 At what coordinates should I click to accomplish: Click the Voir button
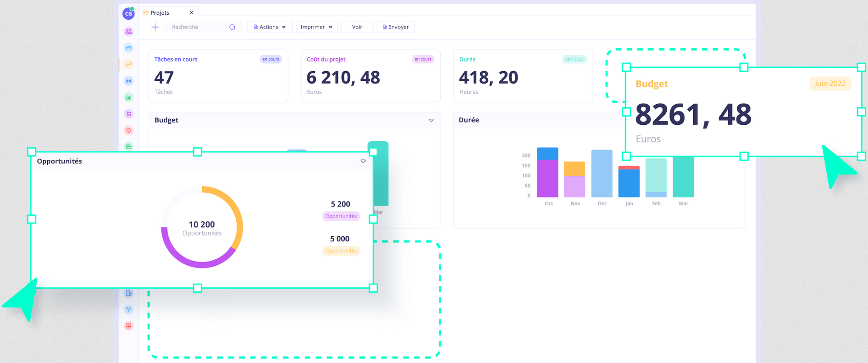357,27
